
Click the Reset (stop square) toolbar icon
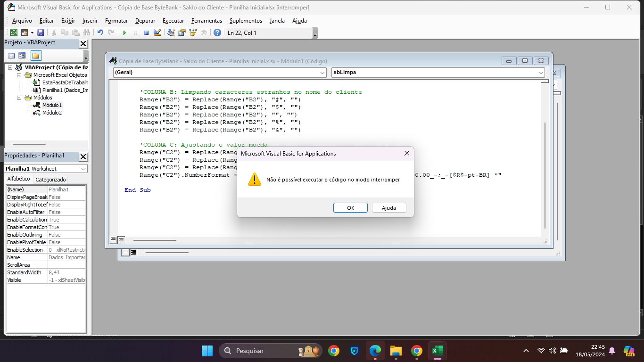point(146,33)
